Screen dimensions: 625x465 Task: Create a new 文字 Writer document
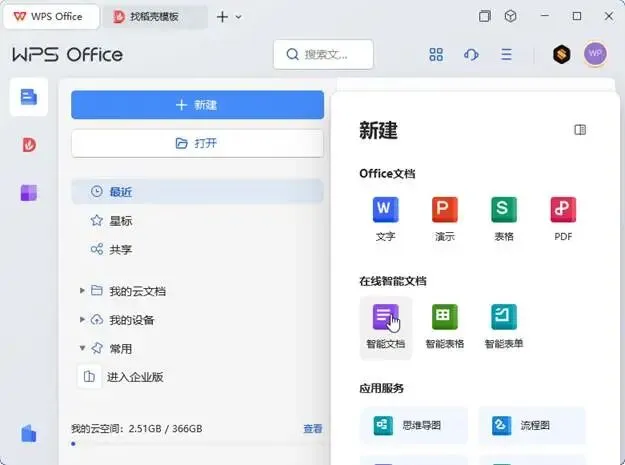385,219
